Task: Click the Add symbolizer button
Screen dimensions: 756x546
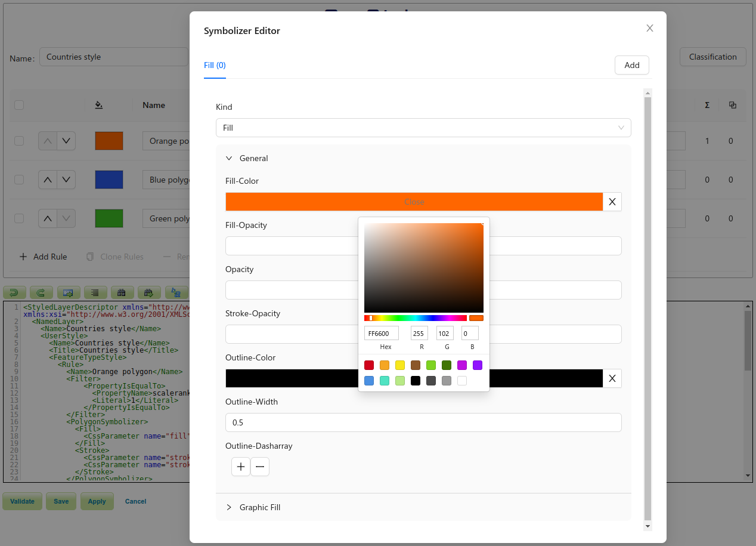Action: (632, 65)
